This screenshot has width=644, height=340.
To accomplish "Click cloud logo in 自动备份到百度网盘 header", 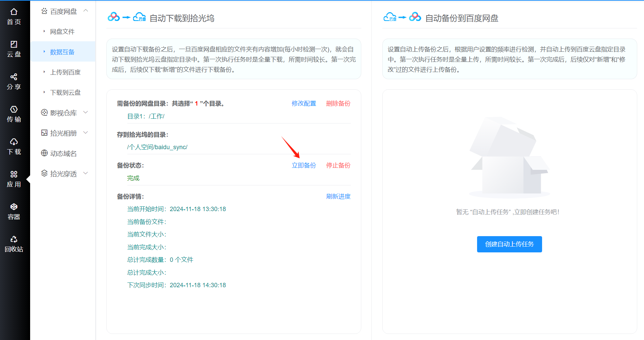I will click(390, 17).
